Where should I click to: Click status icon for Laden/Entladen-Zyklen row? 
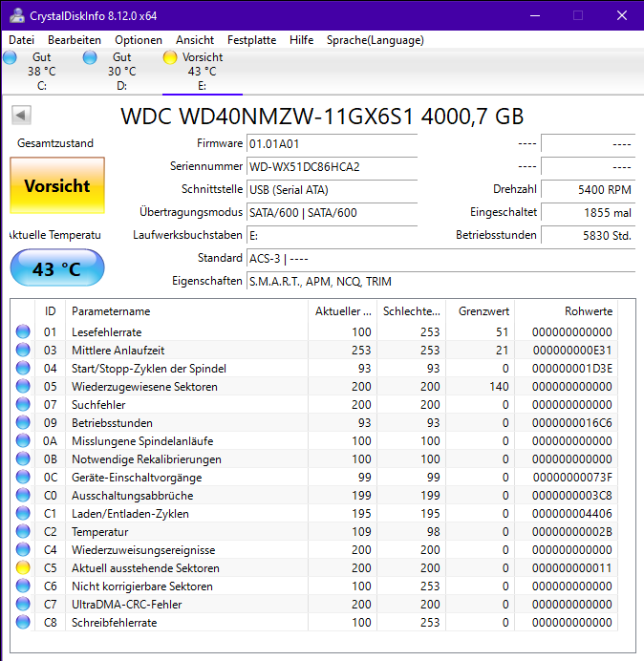tap(23, 513)
